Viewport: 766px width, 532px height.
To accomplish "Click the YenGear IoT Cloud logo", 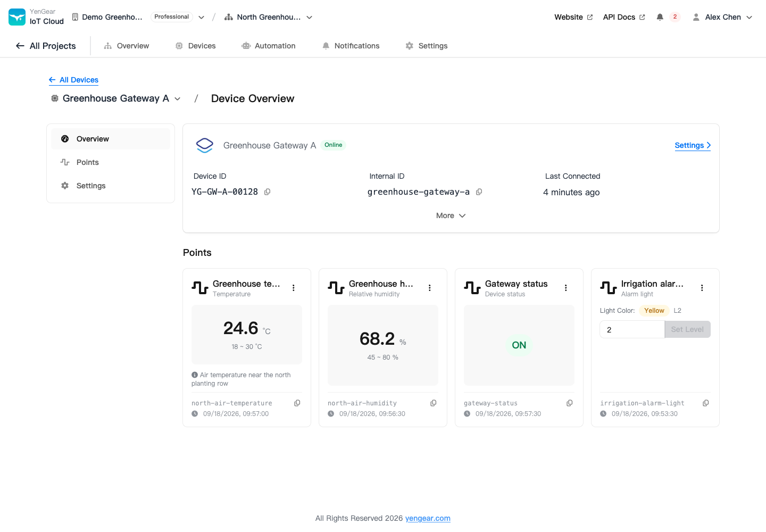I will (x=17, y=17).
